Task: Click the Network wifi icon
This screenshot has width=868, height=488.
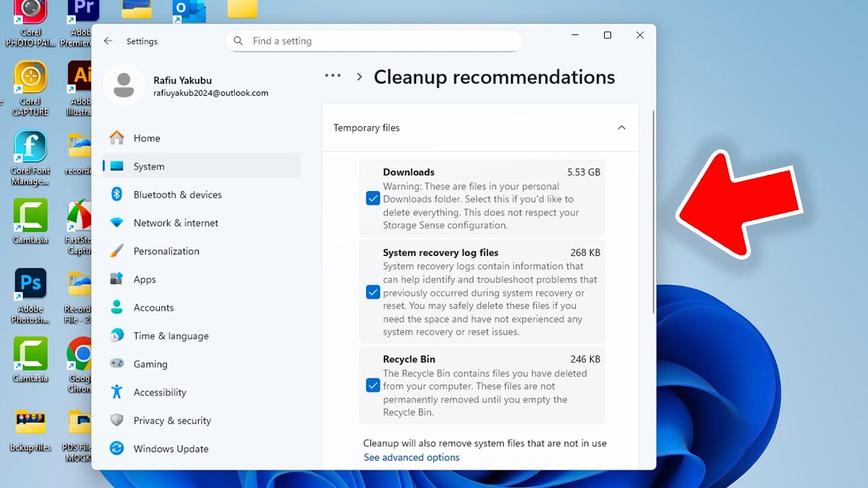Action: [117, 223]
